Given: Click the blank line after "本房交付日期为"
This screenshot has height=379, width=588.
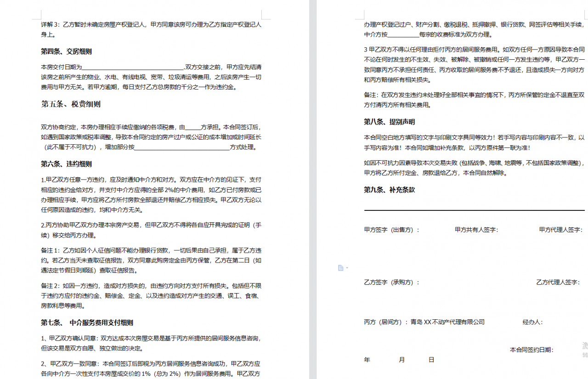Looking at the screenshot, I should click(x=132, y=67).
